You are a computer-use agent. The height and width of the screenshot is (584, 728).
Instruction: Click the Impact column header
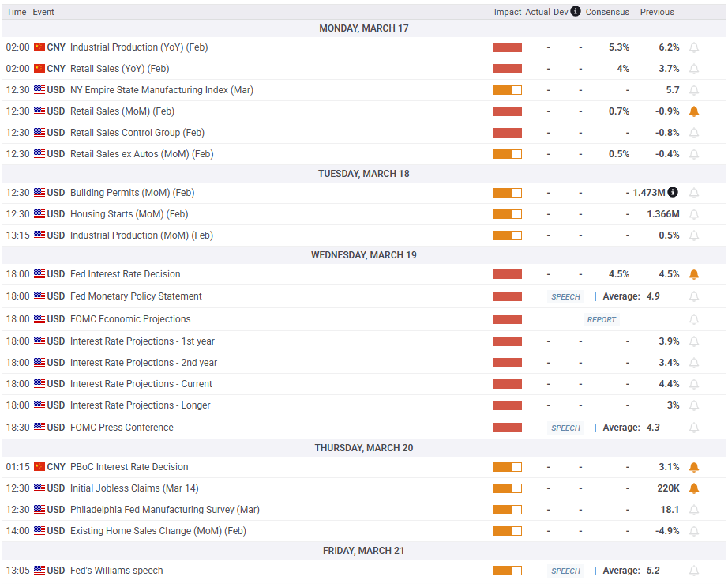(508, 12)
